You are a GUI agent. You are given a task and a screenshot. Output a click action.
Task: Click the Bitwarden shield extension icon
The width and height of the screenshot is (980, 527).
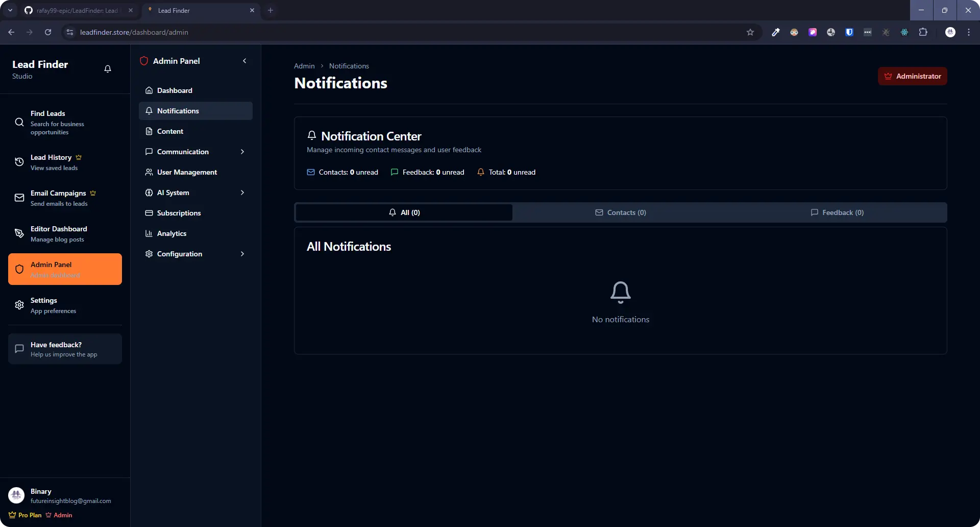coord(849,32)
